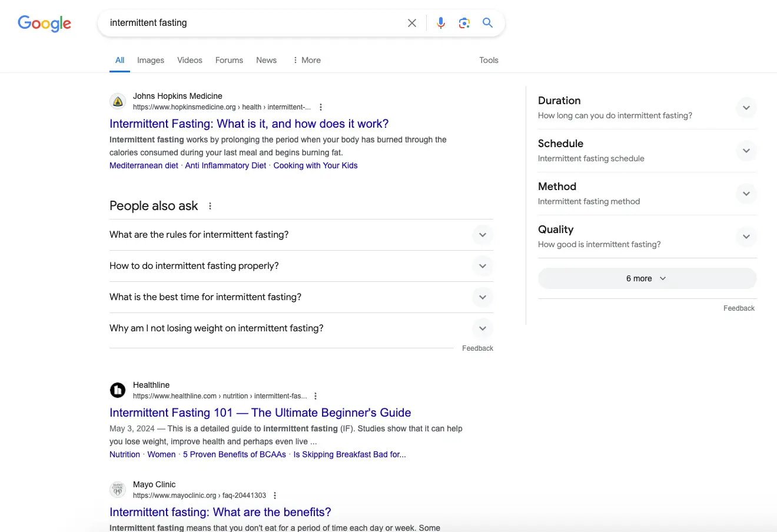
Task: Click the Healthline favicon
Action: pos(118,390)
